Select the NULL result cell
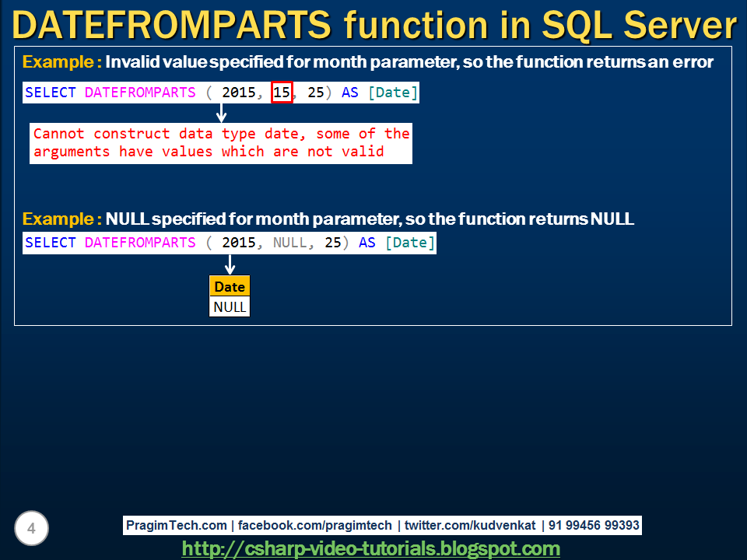 tap(229, 306)
